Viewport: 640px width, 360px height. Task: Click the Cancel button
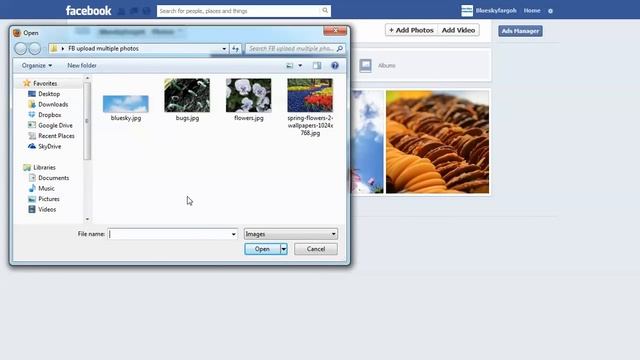[316, 249]
